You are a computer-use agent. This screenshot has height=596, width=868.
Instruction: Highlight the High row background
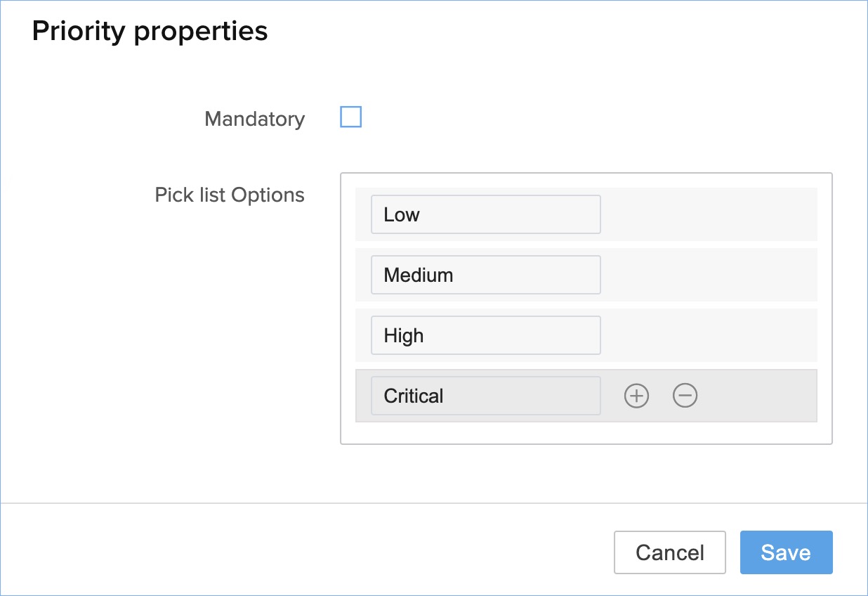[709, 335]
